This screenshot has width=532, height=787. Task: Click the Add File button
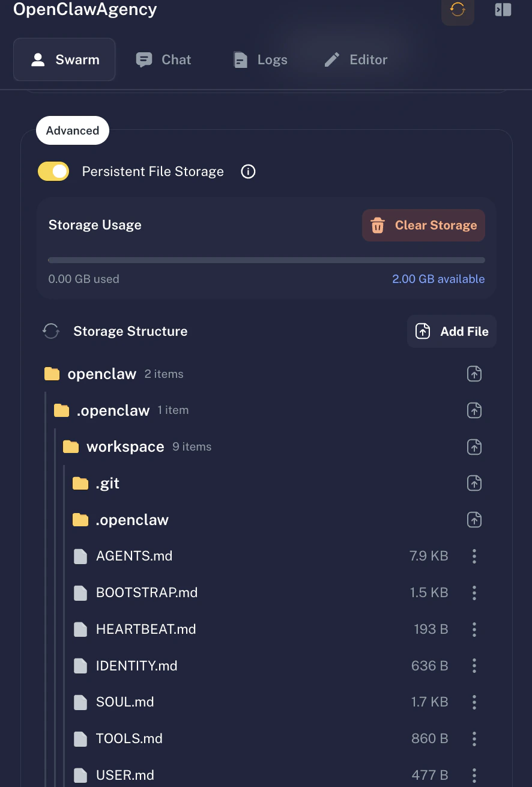pyautogui.click(x=452, y=331)
